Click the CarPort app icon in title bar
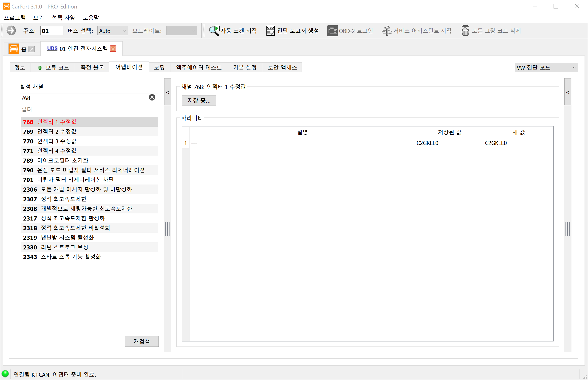This screenshot has width=588, height=380. (6, 6)
